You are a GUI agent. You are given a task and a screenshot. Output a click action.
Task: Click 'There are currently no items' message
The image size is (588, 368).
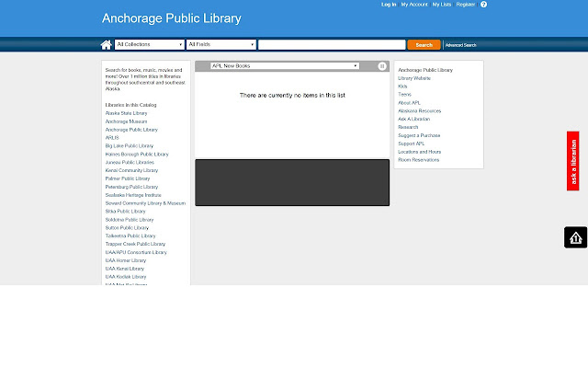pyautogui.click(x=292, y=96)
